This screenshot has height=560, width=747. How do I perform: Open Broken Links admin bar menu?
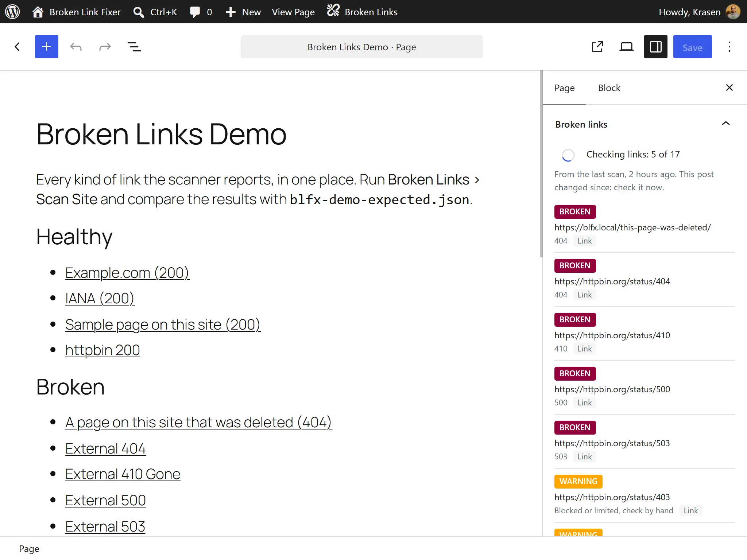coord(362,12)
